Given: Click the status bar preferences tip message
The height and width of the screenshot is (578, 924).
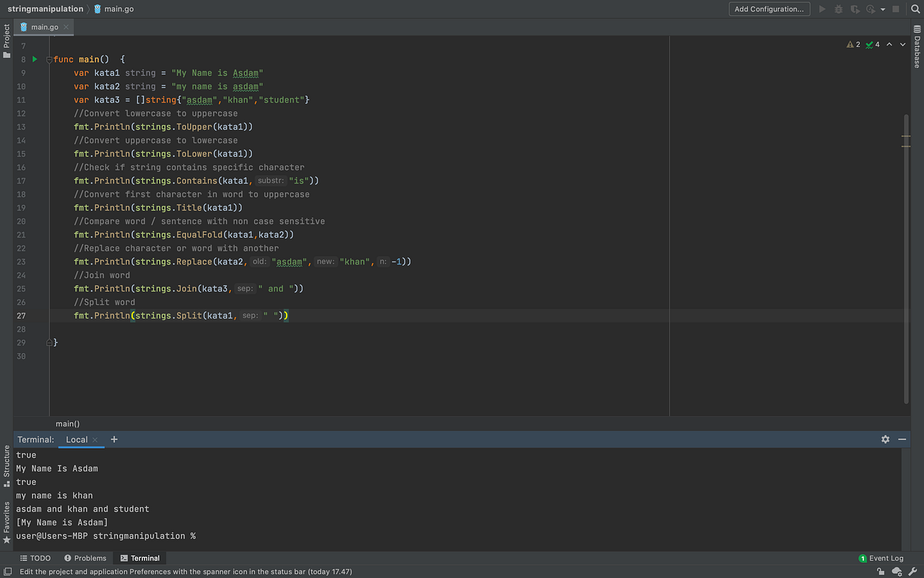Looking at the screenshot, I should tap(186, 571).
